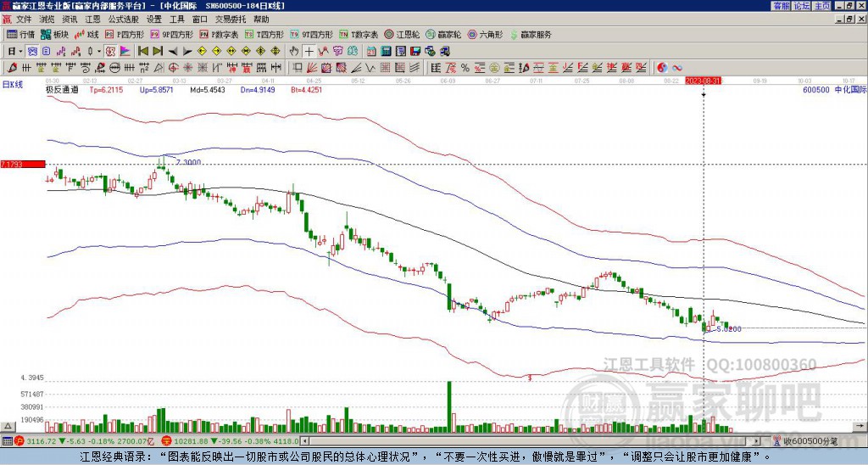Click the blue wave infinity icon
The width and height of the screenshot is (868, 465).
point(677,68)
